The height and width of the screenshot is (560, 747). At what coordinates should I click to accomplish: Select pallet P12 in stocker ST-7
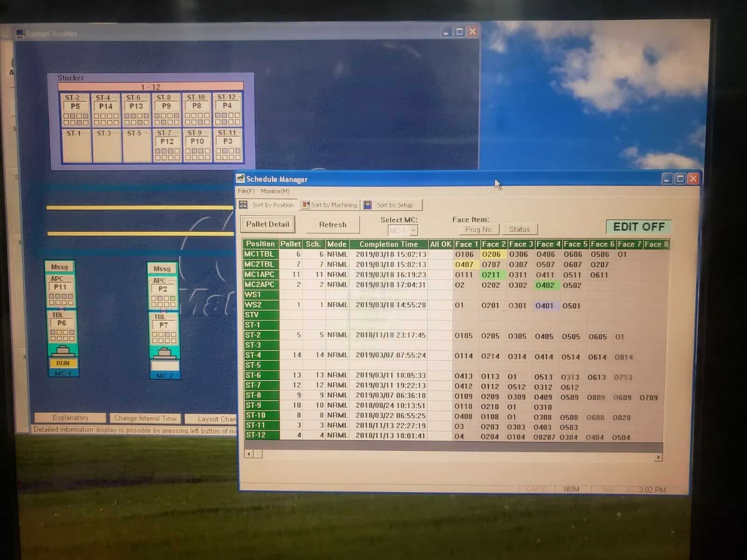(167, 141)
